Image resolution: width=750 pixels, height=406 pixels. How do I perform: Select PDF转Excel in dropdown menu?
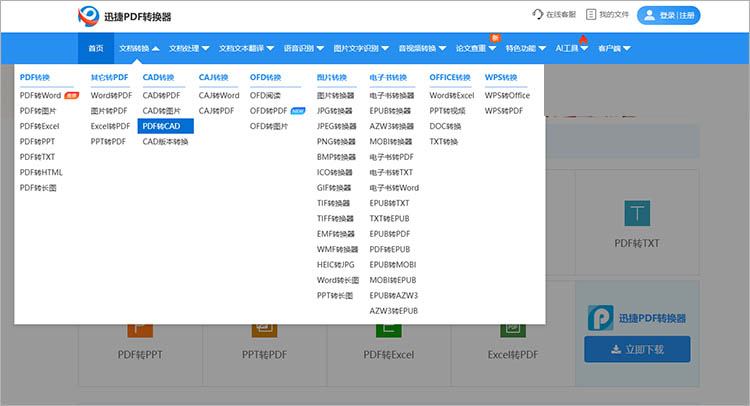coord(39,126)
